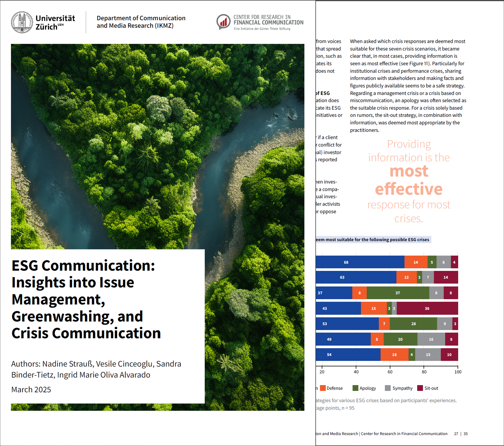Click the 100 label on chart axis
Viewport: 504px width, 446px height.
458,372
